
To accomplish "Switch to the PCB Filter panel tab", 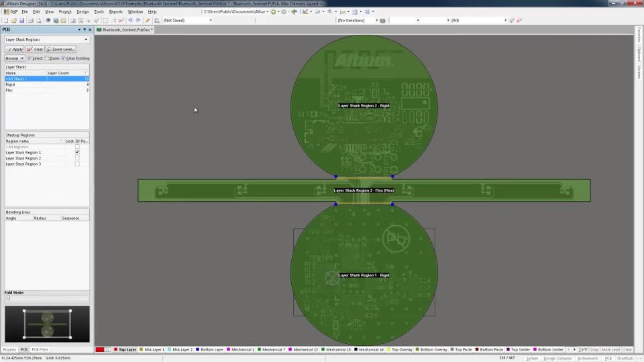I will [x=40, y=350].
